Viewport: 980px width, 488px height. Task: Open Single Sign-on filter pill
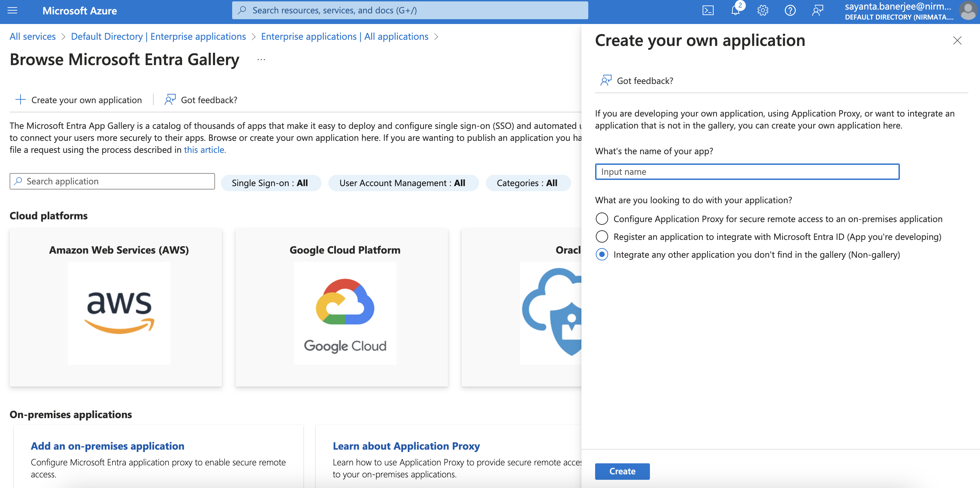[271, 183]
